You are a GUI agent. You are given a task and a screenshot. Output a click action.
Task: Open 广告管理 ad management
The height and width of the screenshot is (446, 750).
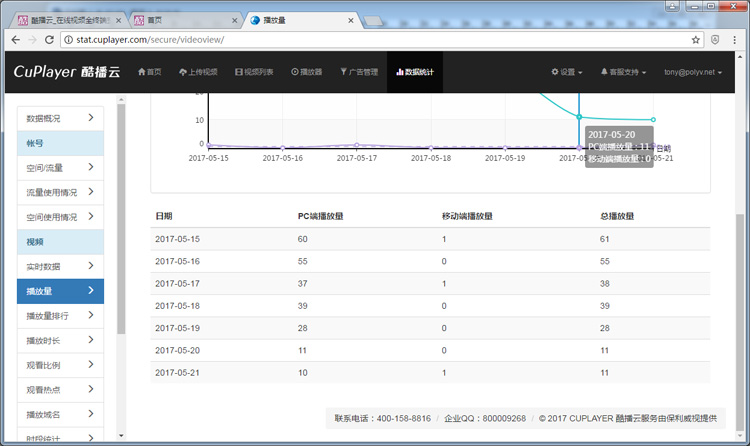click(x=359, y=72)
